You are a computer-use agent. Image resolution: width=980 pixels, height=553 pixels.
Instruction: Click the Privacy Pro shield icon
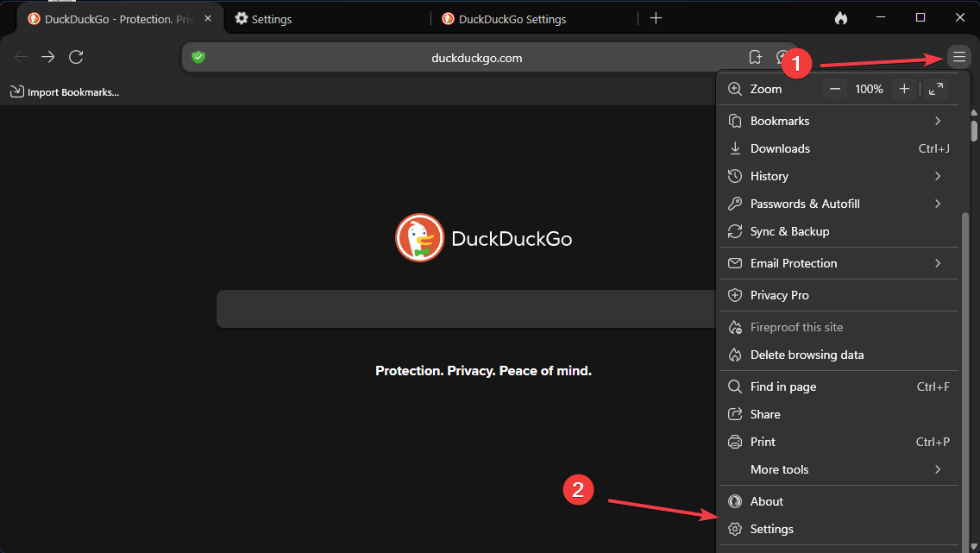[735, 295]
